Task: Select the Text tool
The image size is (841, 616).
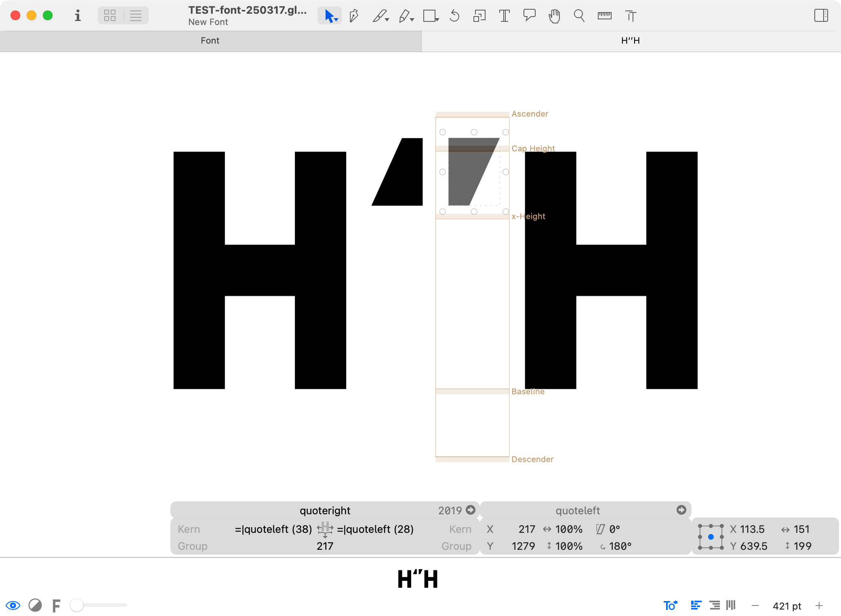Action: tap(504, 16)
